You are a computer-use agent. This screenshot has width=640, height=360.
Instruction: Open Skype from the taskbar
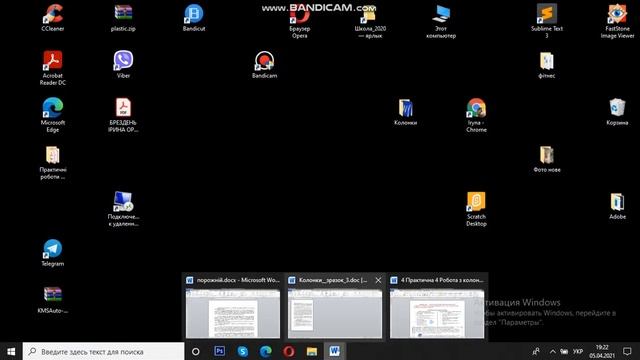[242, 351]
